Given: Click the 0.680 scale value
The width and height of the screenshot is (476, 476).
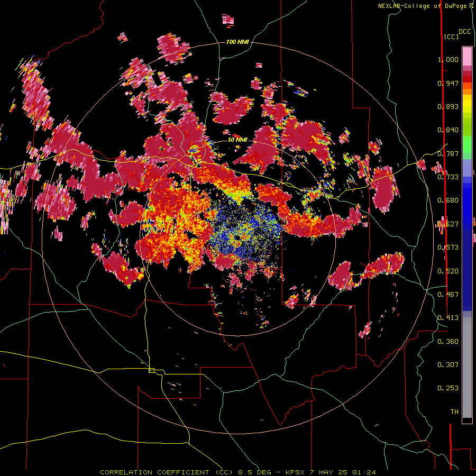Looking at the screenshot, I should [448, 200].
